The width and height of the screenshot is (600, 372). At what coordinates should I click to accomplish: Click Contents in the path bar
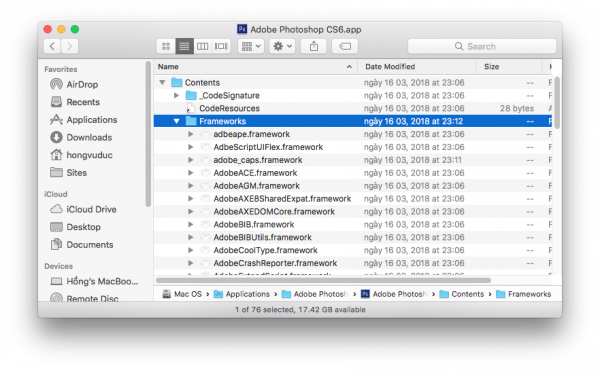462,294
